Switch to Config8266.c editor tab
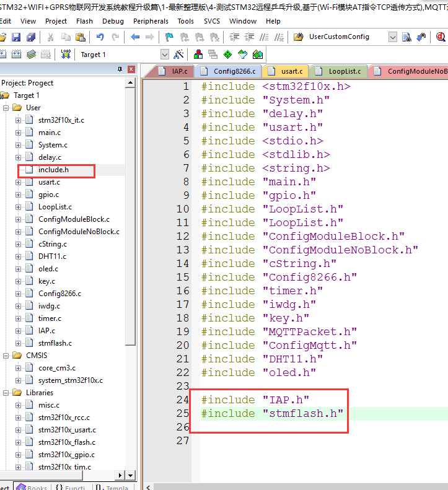The height and width of the screenshot is (490, 448). tap(229, 71)
